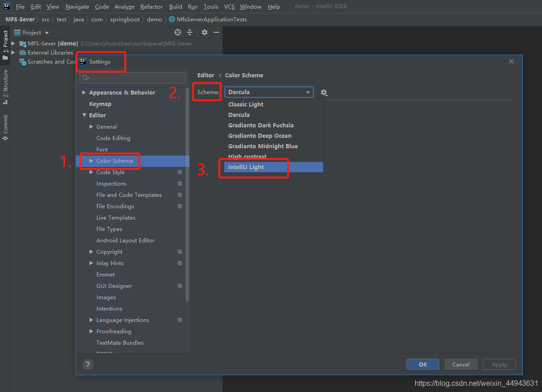Select Android Layout Editor settings item

125,240
